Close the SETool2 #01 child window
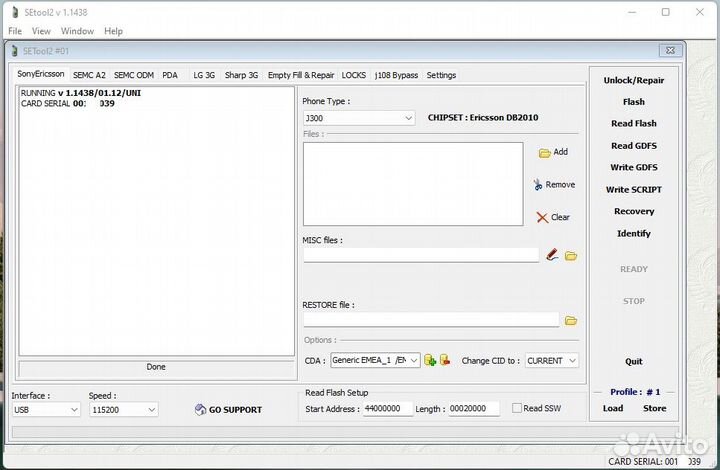 (x=670, y=50)
